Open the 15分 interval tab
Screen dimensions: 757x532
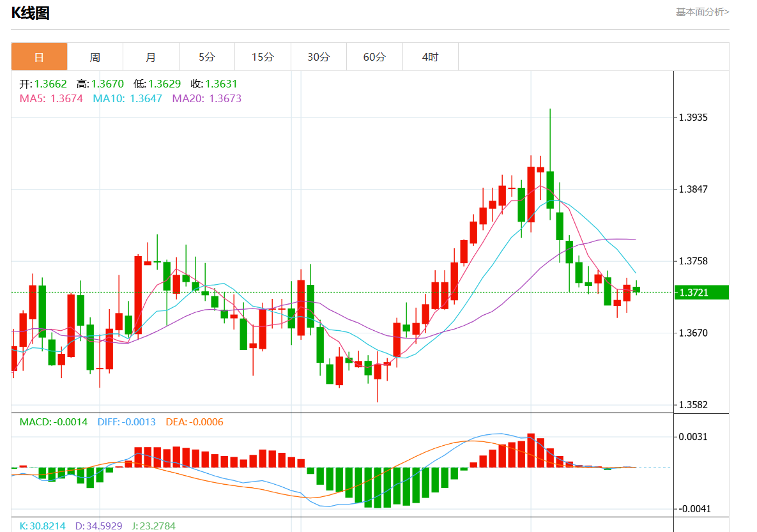tap(263, 57)
